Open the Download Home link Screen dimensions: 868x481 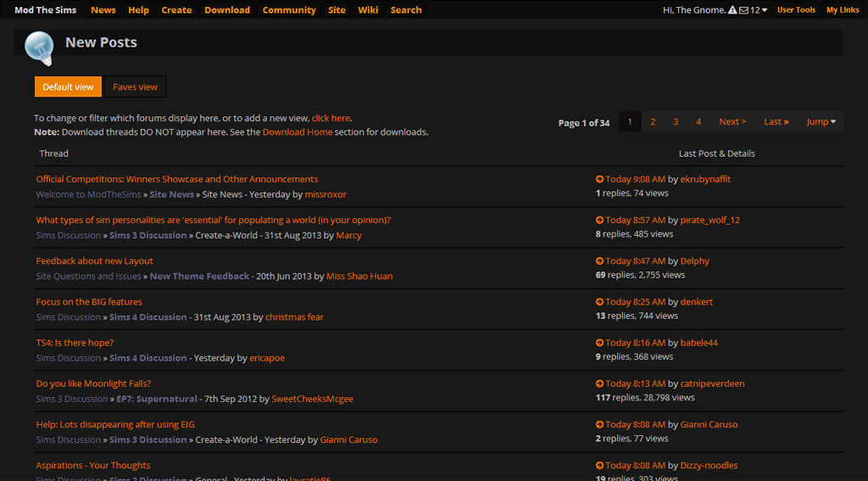(x=297, y=132)
